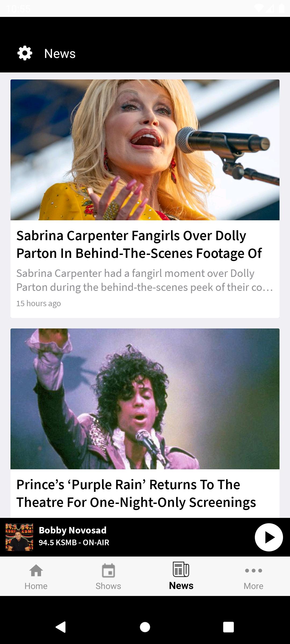
Task: Tap the Bobby Novosad station artwork
Action: [19, 537]
